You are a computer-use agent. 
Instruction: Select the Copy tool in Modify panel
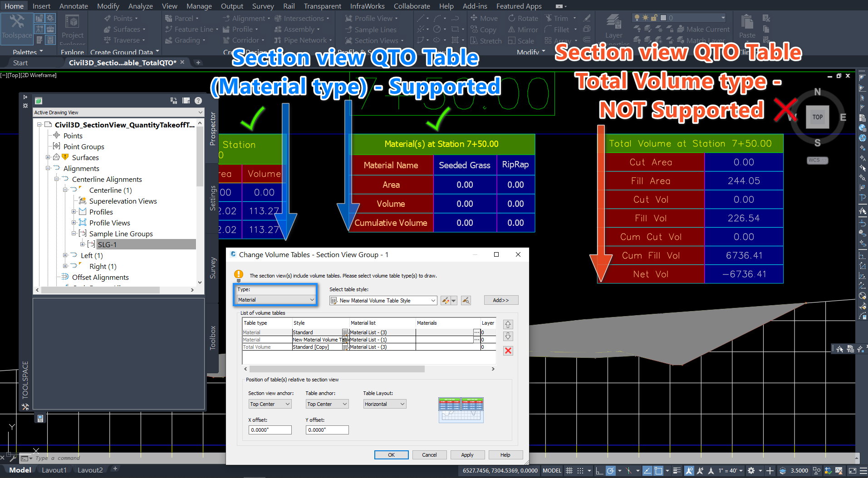(483, 29)
